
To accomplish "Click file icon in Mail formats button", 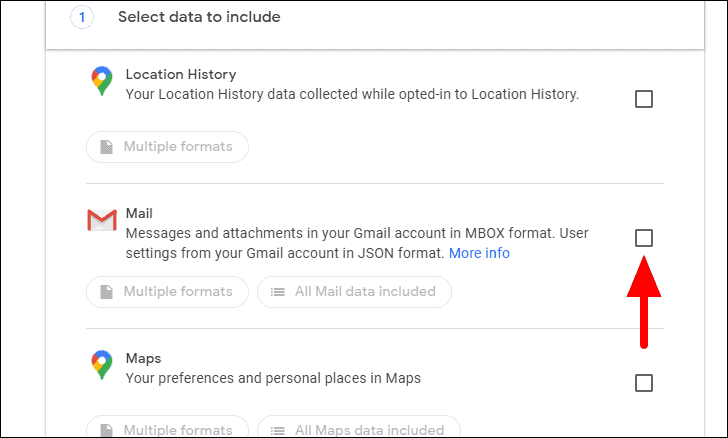I will pyautogui.click(x=106, y=292).
